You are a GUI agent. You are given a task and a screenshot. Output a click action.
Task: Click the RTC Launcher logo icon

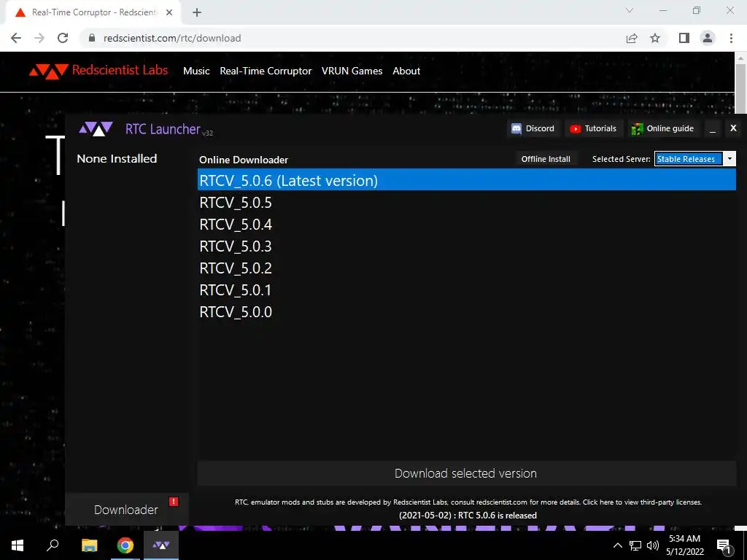tap(96, 128)
